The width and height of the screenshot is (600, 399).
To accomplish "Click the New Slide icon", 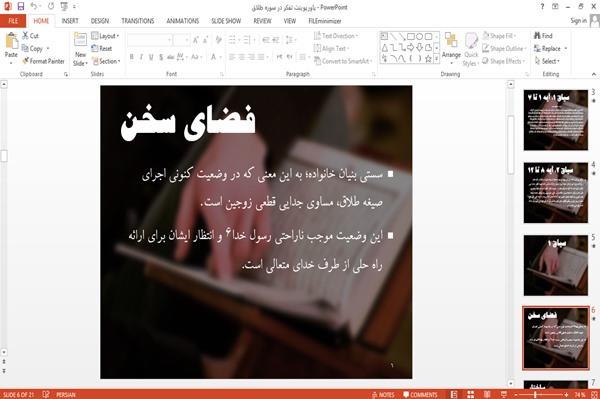I will click(80, 40).
